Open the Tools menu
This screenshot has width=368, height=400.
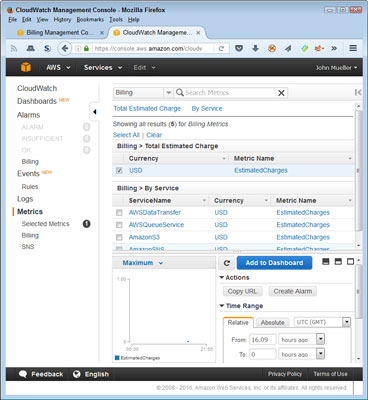(116, 20)
